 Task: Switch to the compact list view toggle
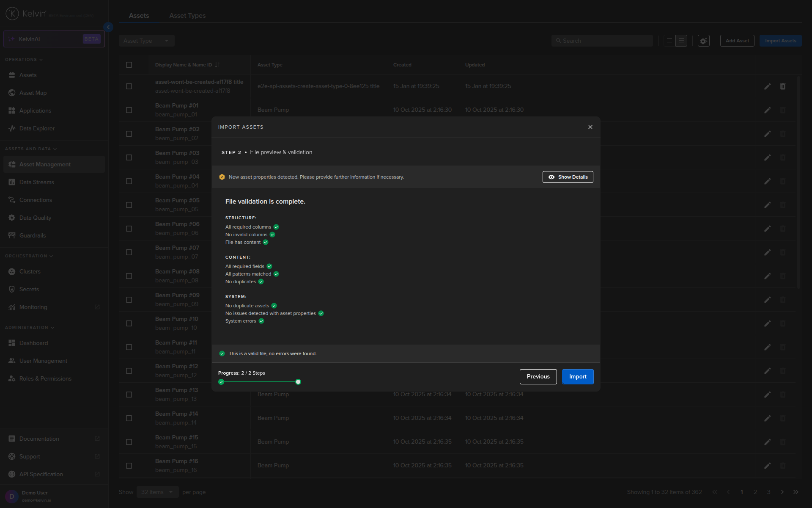669,41
